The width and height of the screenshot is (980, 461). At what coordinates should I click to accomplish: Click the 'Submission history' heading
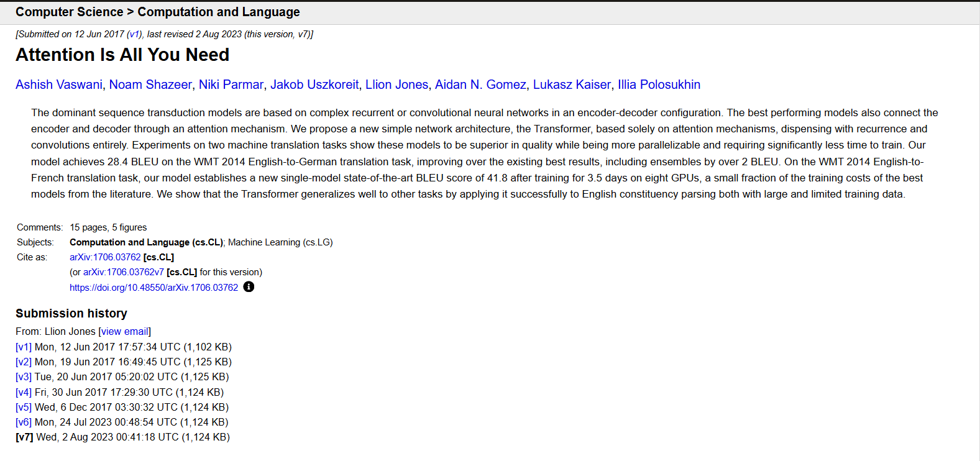click(x=71, y=313)
